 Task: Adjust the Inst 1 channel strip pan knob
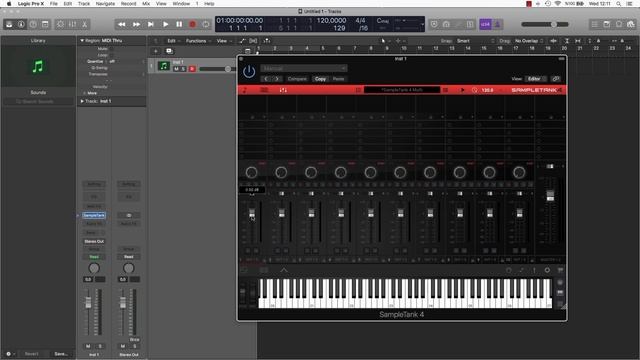[94, 268]
